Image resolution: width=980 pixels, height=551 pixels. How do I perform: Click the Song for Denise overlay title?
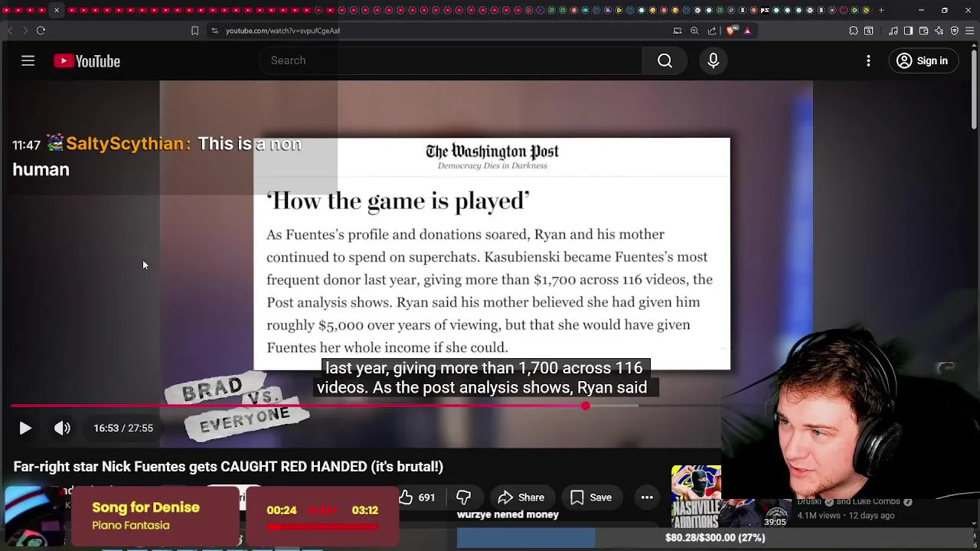[x=145, y=507]
